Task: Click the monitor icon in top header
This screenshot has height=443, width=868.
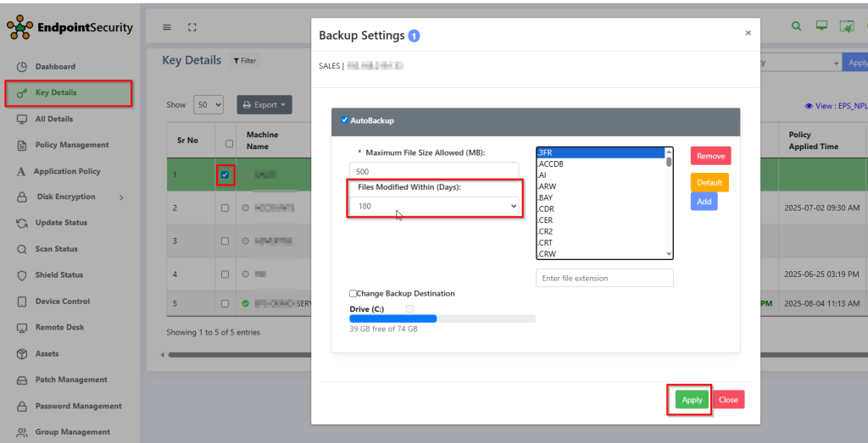Action: point(821,26)
